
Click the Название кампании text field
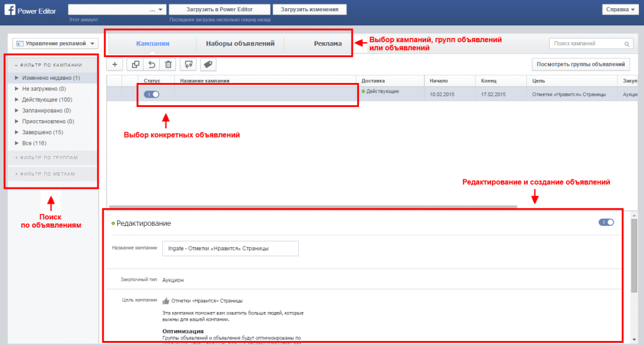230,248
